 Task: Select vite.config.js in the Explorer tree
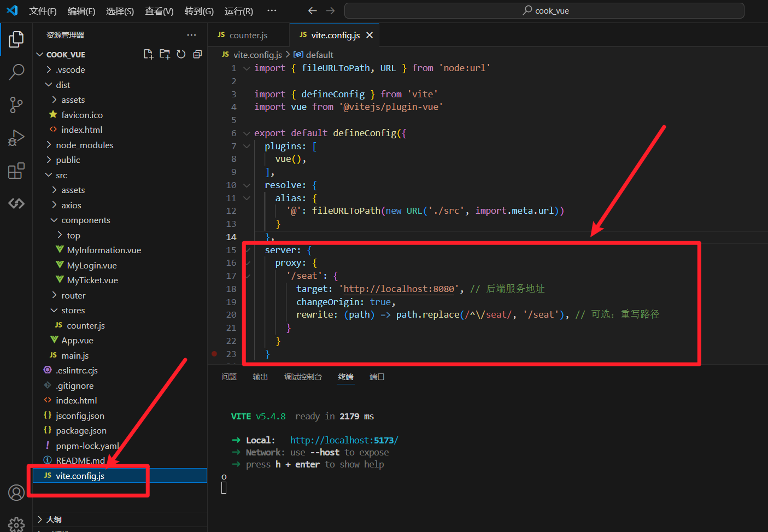(120, 476)
